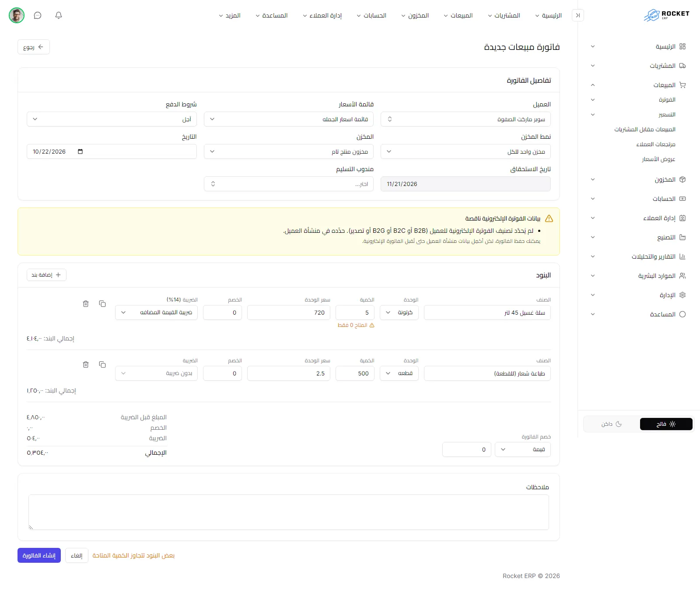Open the notifications bell icon

point(59,15)
